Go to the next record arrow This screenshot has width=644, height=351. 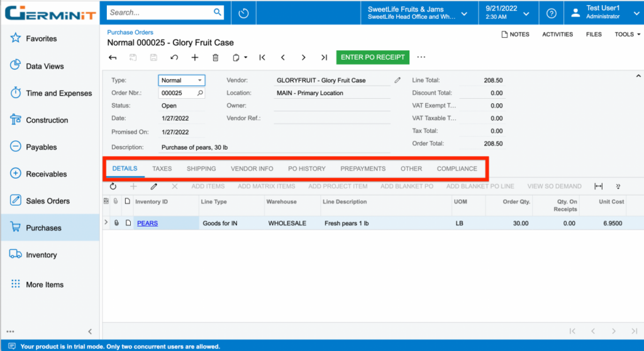(303, 57)
